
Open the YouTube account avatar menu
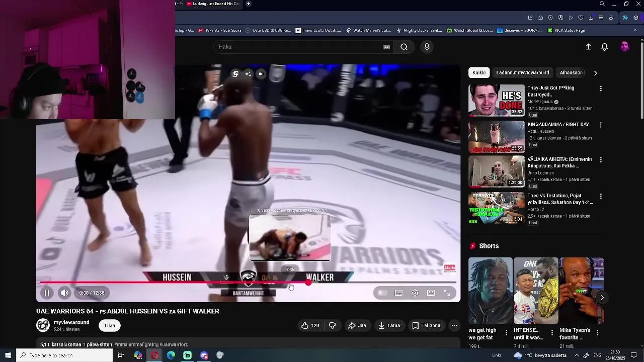[x=624, y=47]
